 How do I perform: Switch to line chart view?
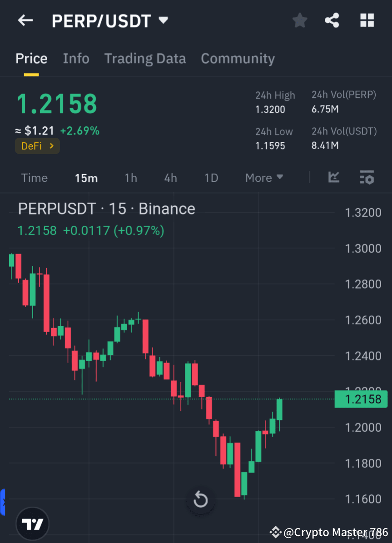(334, 178)
